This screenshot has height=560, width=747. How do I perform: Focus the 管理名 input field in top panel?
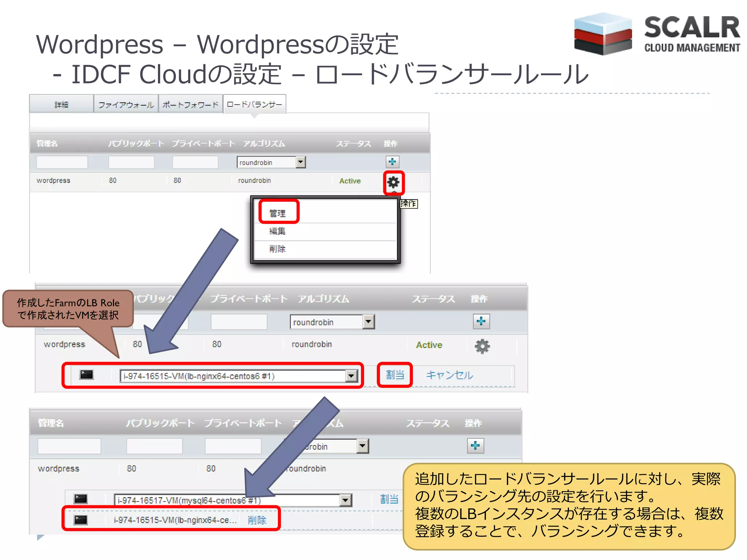tap(62, 162)
